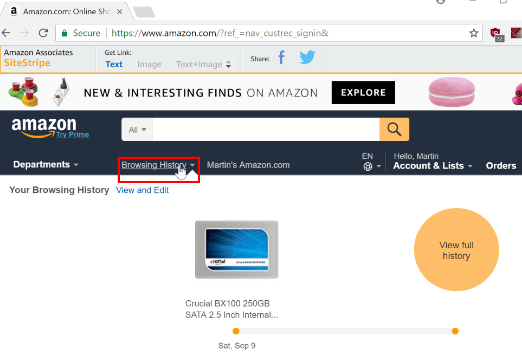Image resolution: width=522 pixels, height=360 pixels.
Task: Click the left orange dot on the history timeline
Action: (236, 331)
